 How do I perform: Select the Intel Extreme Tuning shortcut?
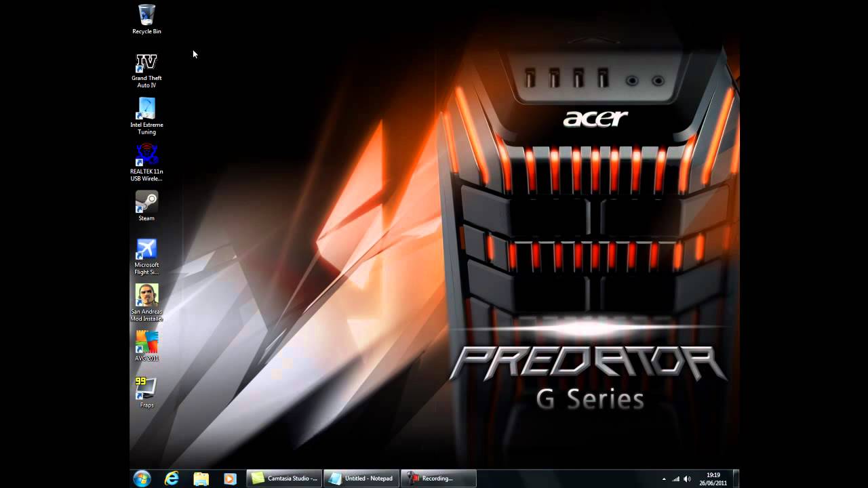(x=146, y=117)
